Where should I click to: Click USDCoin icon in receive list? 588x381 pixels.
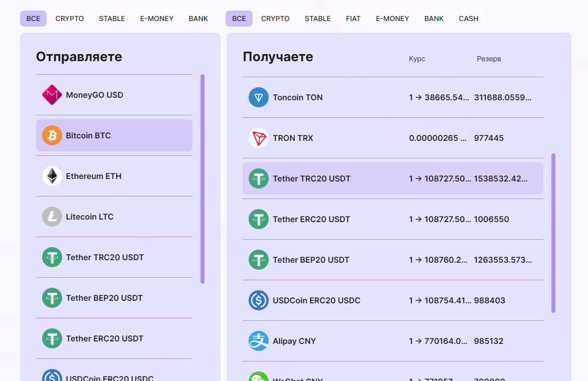259,300
